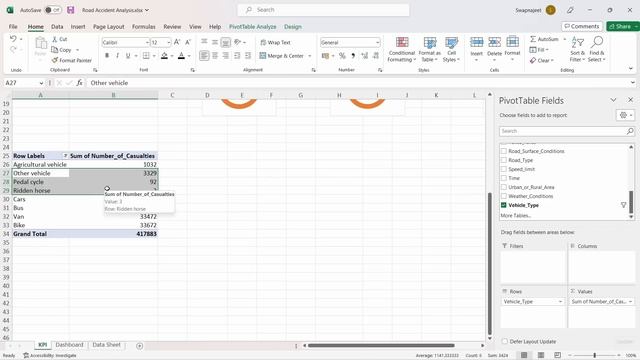
Task: Collapse the PivotTable Fields pane chevron
Action: tap(613, 100)
